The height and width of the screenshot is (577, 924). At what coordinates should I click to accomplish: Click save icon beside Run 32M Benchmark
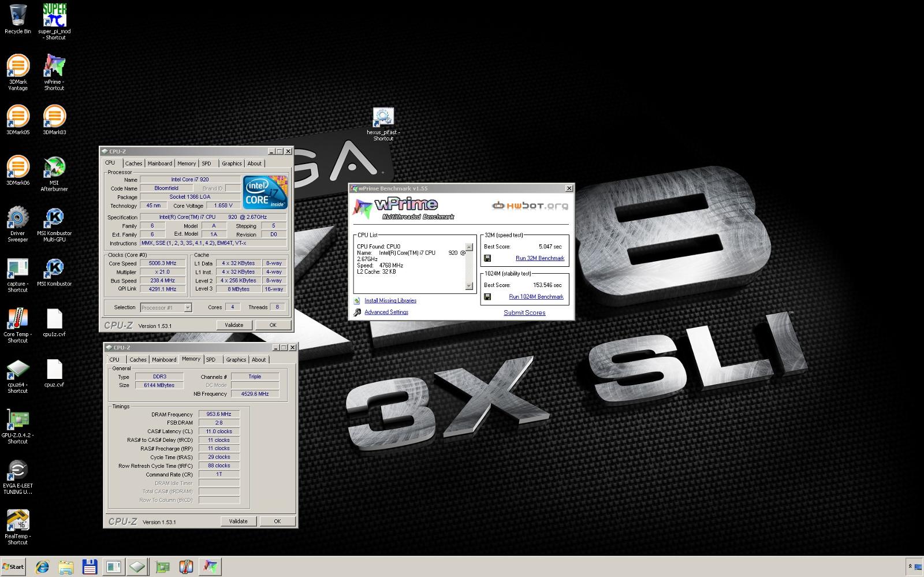coord(487,258)
